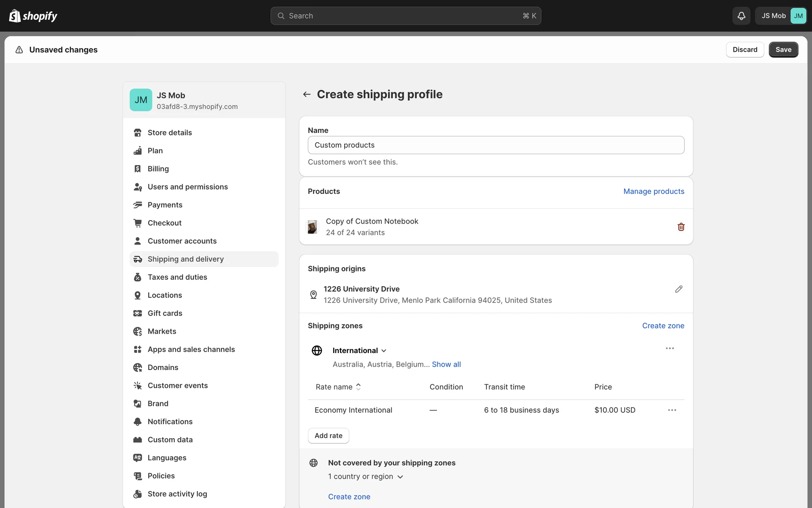The height and width of the screenshot is (508, 812).
Task: Discard unsaved changes
Action: 744,50
